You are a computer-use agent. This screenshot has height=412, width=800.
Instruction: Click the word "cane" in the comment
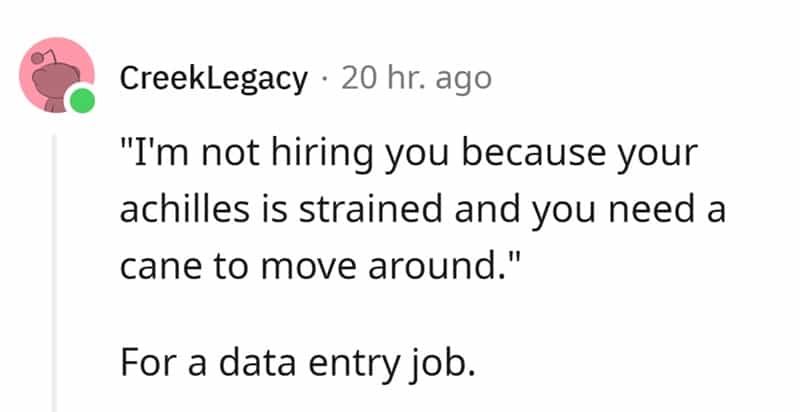[152, 266]
